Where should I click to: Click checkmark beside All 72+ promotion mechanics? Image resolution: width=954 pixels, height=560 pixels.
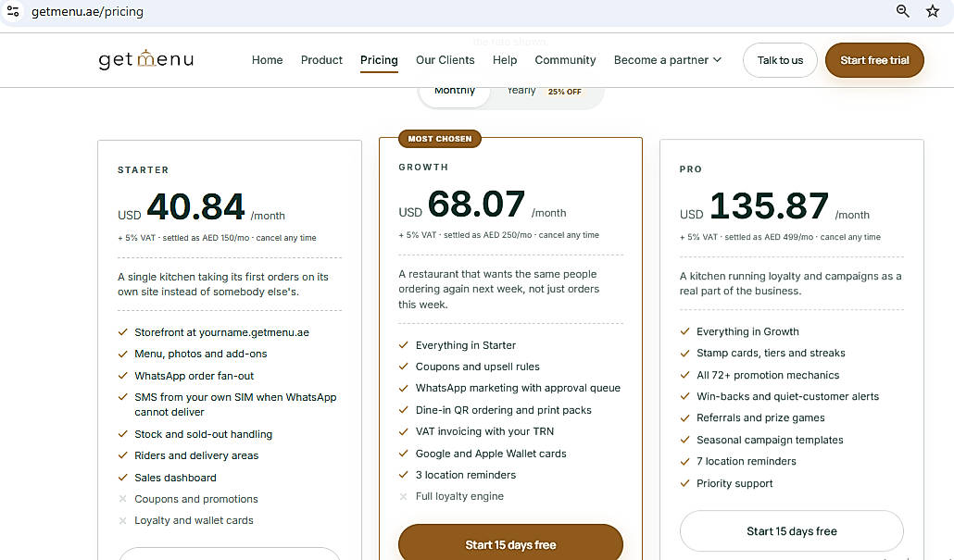(x=684, y=375)
